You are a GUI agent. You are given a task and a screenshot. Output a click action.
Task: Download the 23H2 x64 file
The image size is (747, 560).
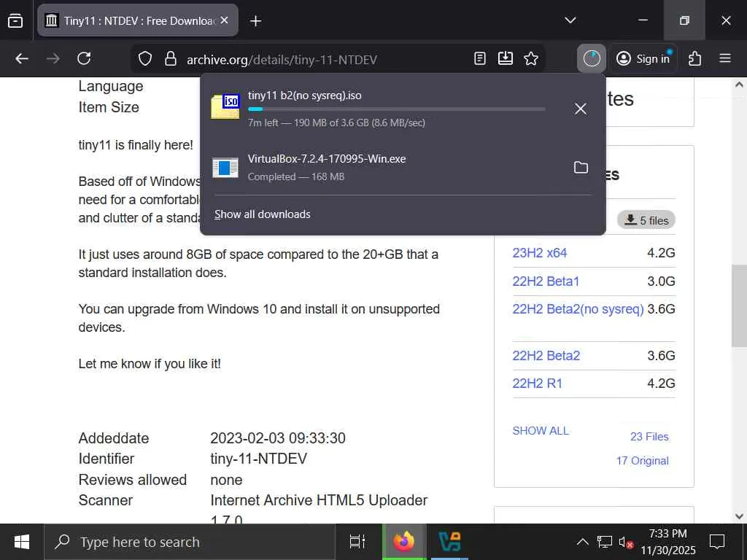(x=539, y=253)
